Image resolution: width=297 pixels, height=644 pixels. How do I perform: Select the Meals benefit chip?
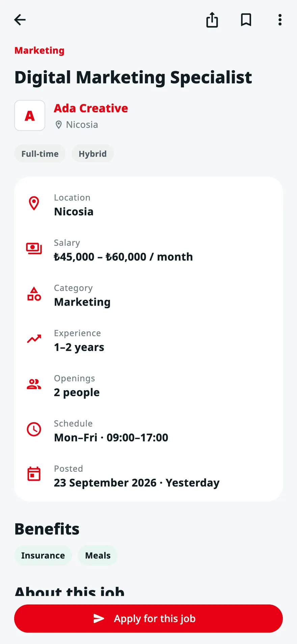click(x=98, y=555)
